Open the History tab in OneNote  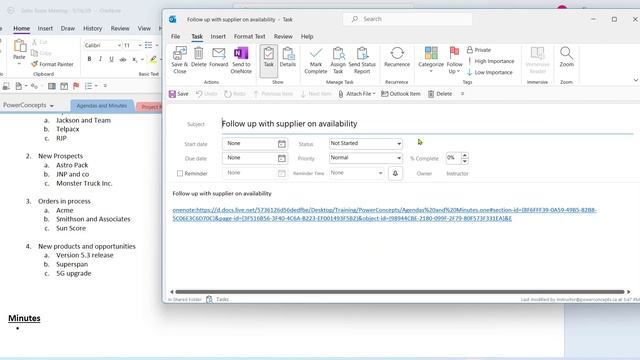93,28
